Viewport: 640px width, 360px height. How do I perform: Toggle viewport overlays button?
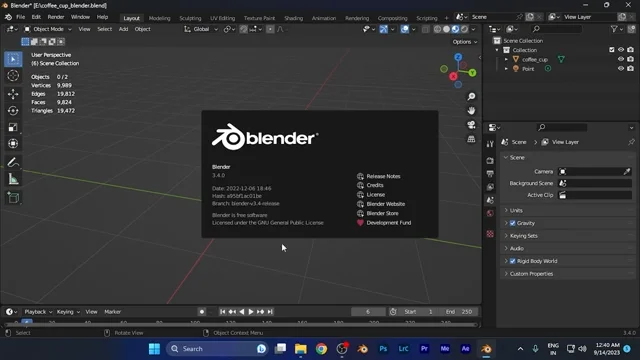tap(404, 29)
